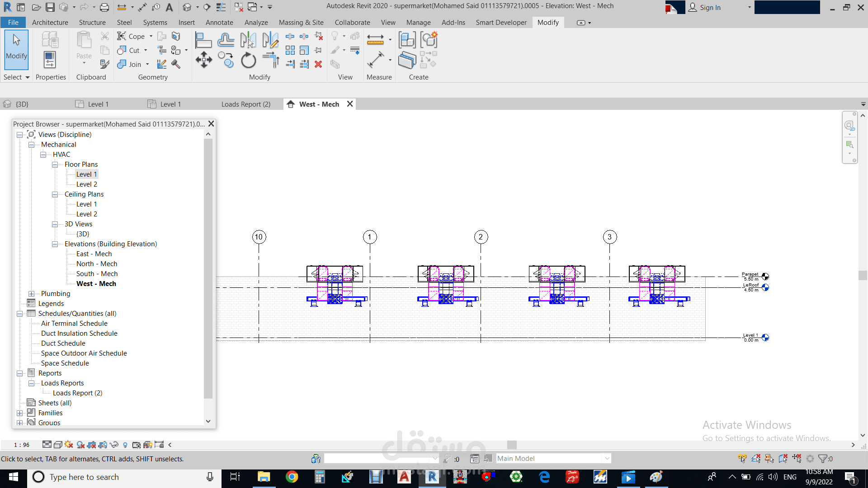
Task: Select the Scale tool
Action: [x=304, y=50]
